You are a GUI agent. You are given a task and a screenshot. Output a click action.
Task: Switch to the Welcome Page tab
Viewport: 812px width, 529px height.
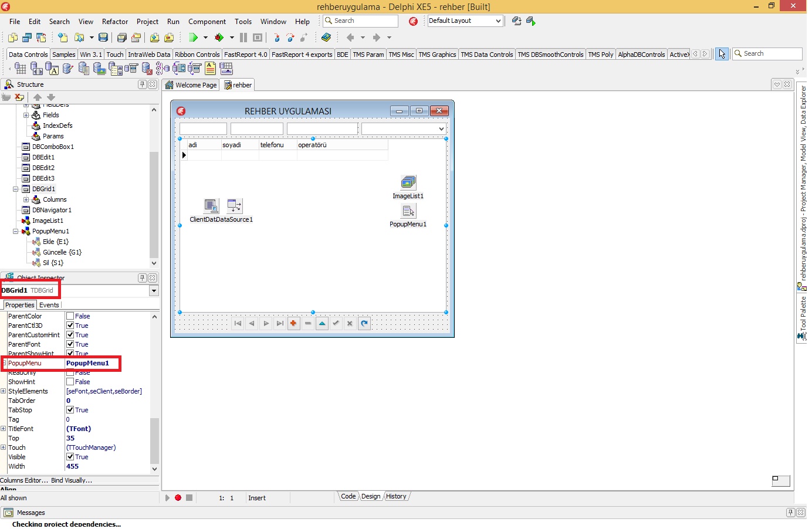pyautogui.click(x=191, y=85)
